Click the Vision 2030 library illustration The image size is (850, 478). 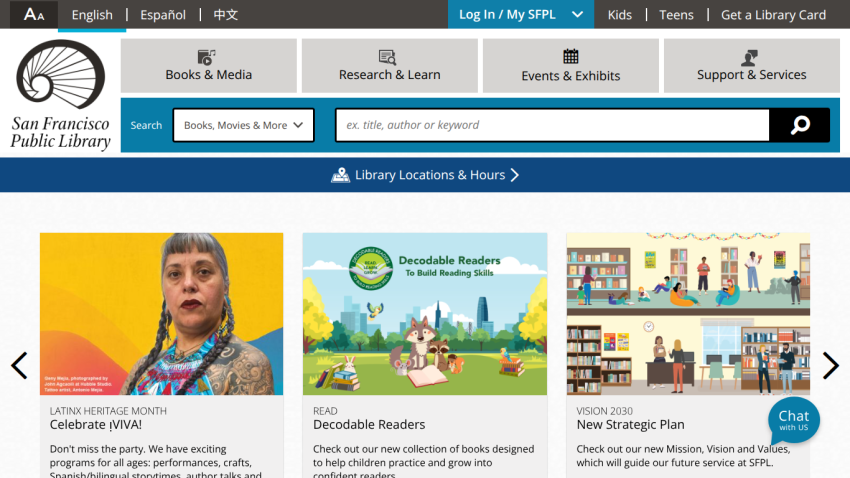tap(688, 314)
